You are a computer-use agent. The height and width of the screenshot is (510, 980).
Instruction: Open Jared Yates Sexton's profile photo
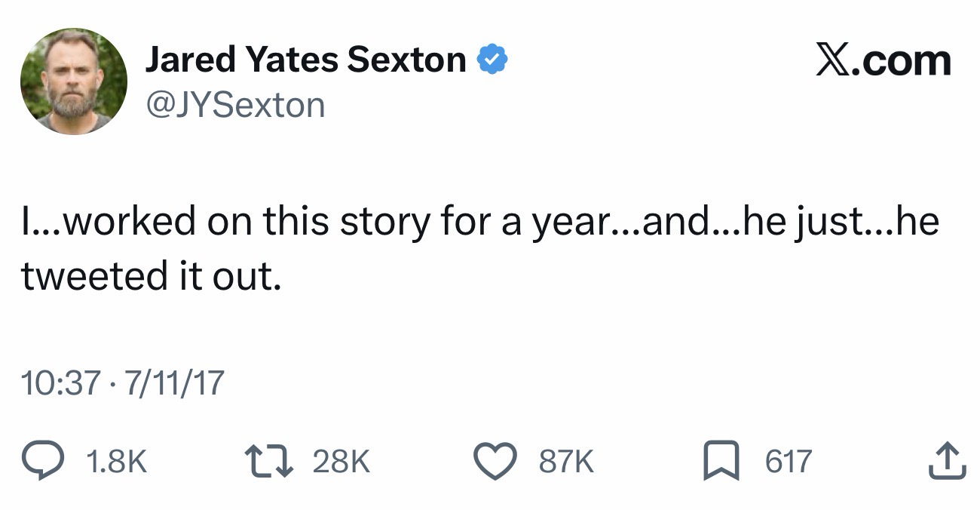pos(74,81)
